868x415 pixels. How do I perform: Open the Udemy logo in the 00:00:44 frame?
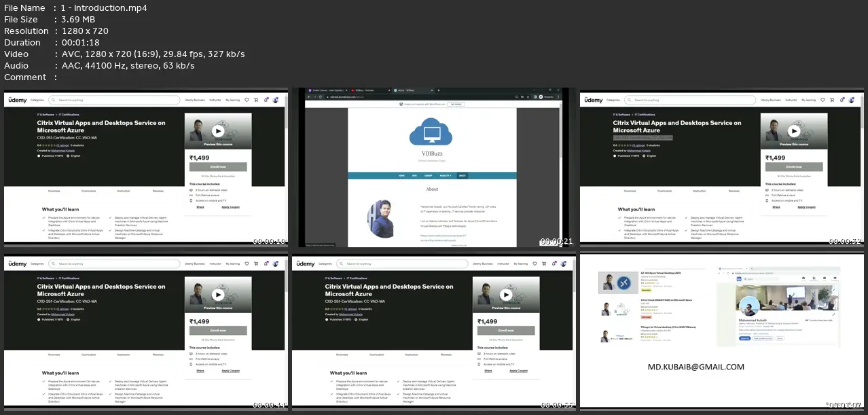(x=18, y=264)
